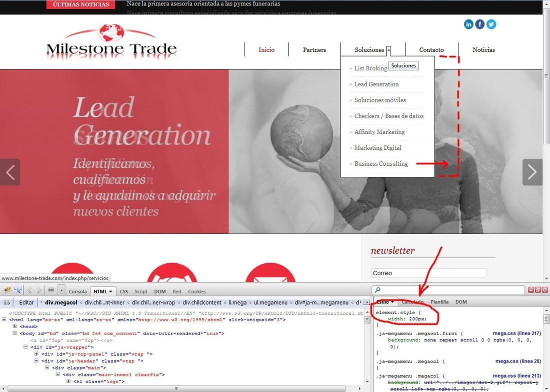
Task: Switch to the CSS tab
Action: pyautogui.click(x=124, y=292)
